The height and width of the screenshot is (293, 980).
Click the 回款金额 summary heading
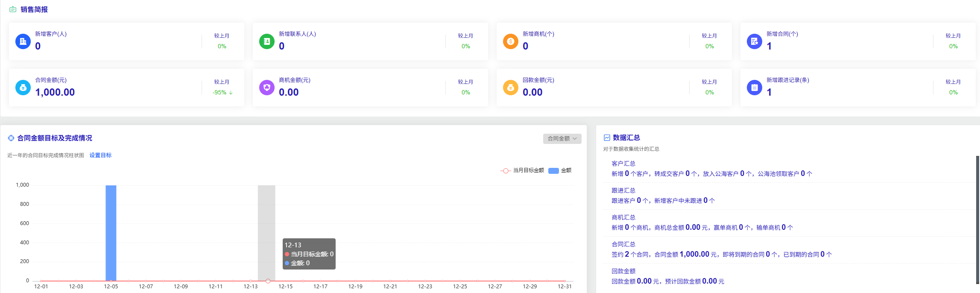(x=623, y=271)
